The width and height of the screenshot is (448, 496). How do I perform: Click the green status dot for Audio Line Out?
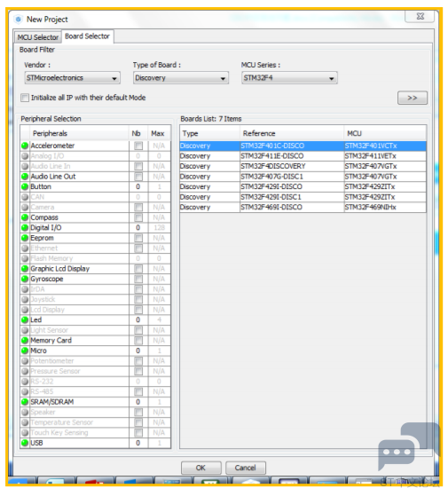tap(25, 177)
